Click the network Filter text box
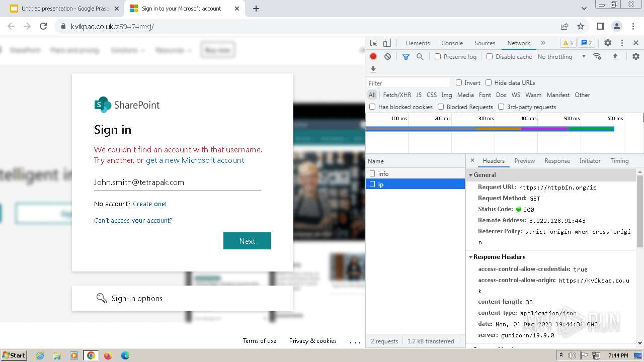This screenshot has width=644, height=362. coord(409,83)
